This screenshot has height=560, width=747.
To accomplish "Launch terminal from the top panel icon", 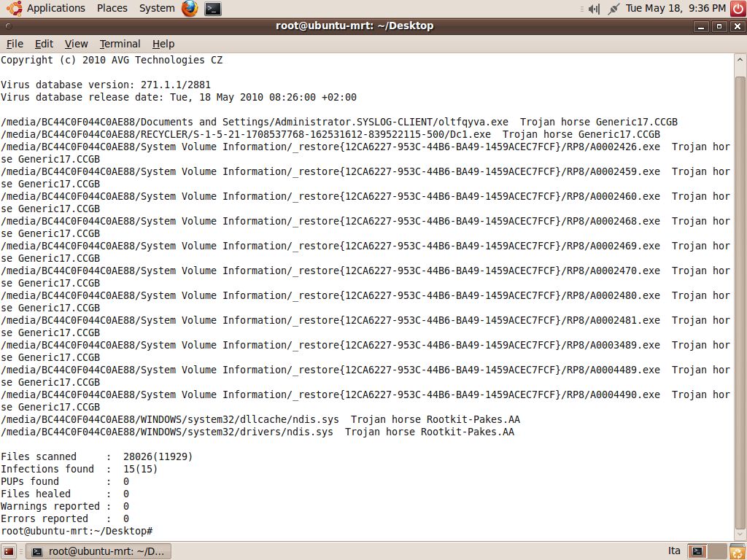I will point(212,9).
